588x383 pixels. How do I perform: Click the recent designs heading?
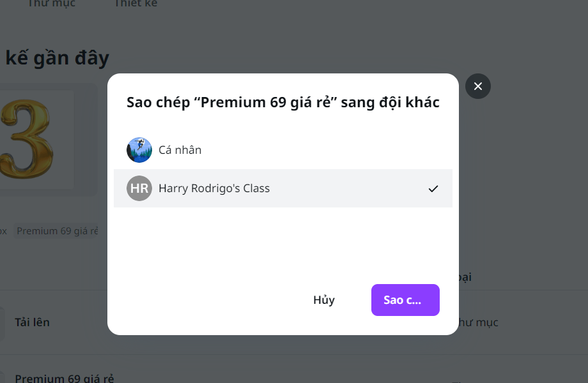[56, 58]
